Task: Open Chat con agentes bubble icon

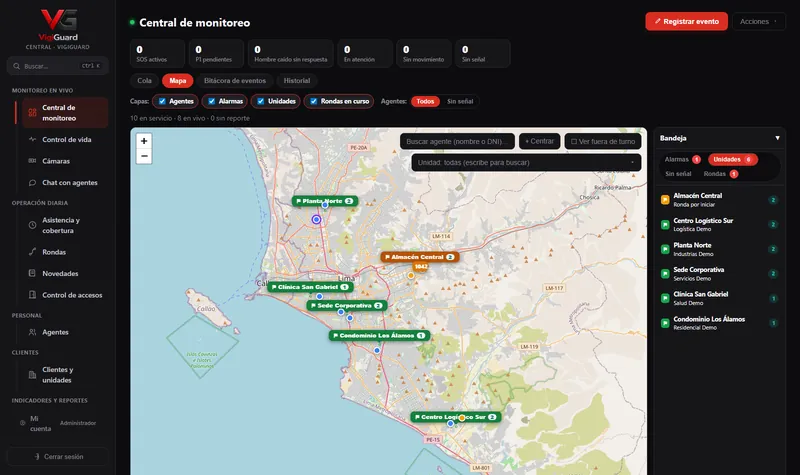Action: [32, 183]
